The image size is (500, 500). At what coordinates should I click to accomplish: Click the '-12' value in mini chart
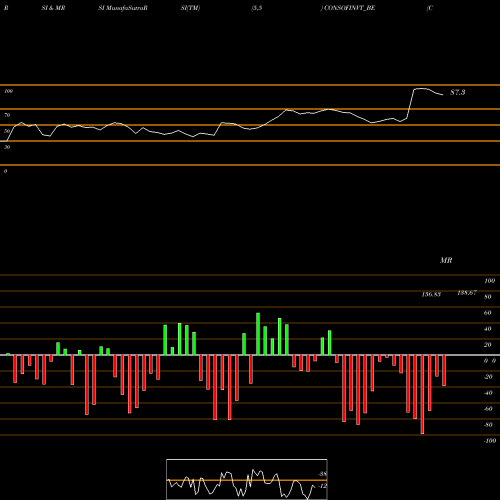coord(322,486)
